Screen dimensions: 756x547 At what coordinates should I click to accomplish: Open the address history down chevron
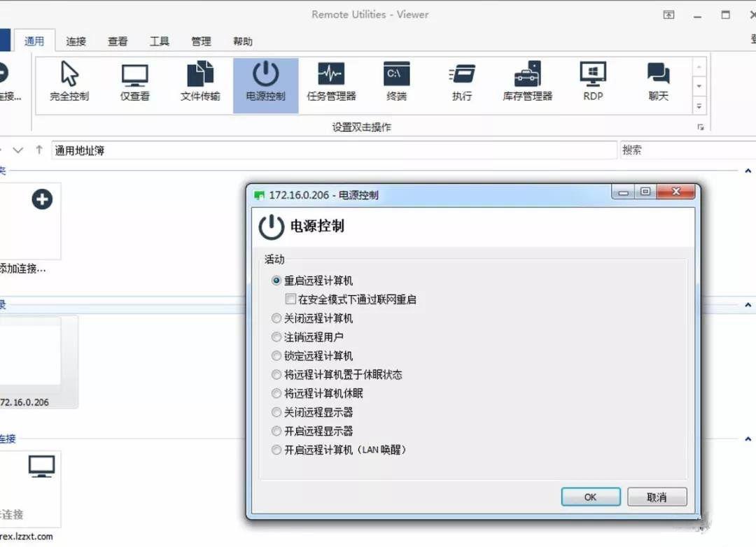[17, 150]
